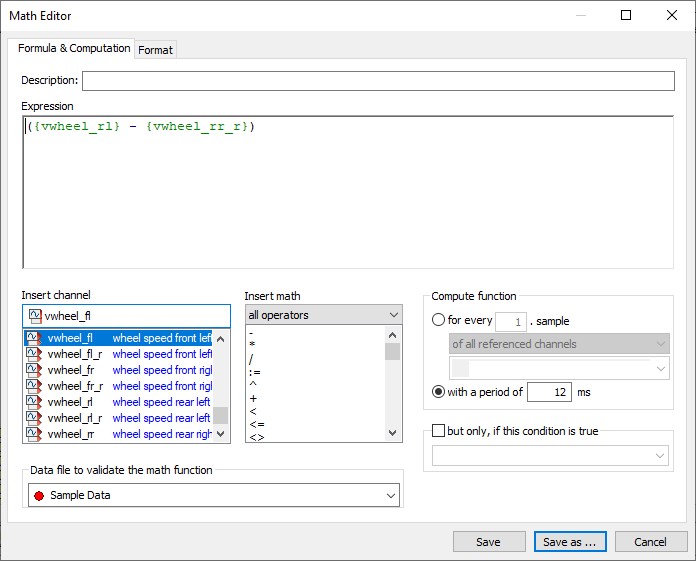This screenshot has width=696, height=561.
Task: Click {vwheel_rl} in the expression
Action: pos(77,126)
